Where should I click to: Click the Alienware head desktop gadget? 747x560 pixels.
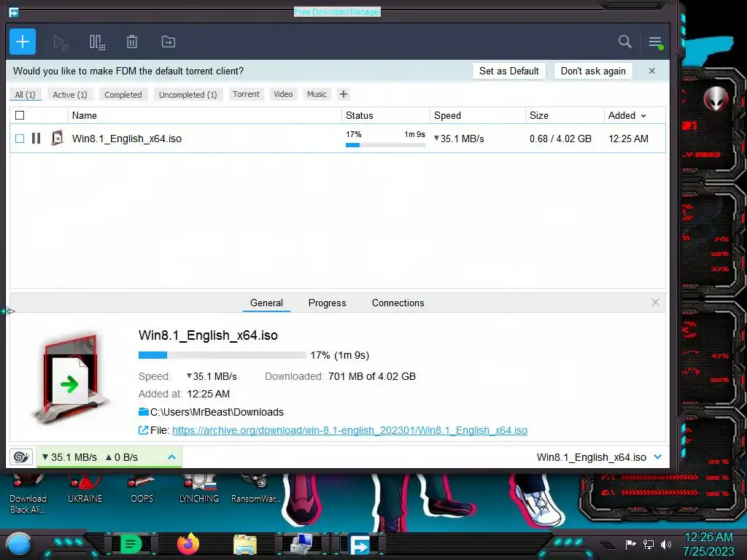[716, 98]
